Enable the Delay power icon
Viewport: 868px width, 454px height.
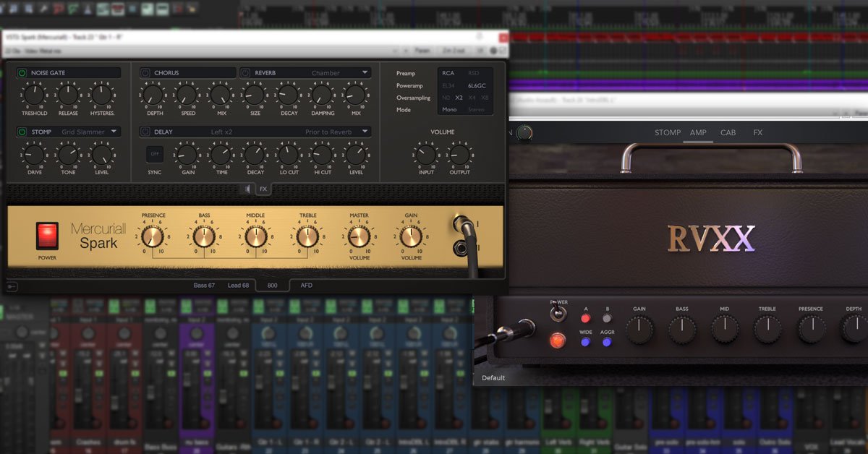point(145,132)
